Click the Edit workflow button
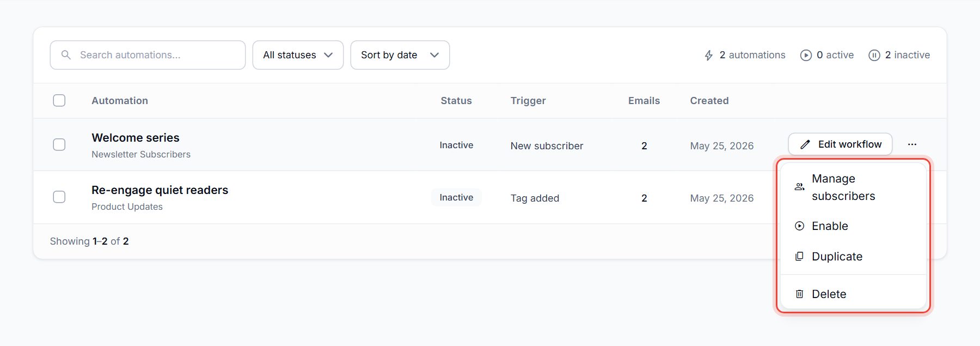 [840, 144]
